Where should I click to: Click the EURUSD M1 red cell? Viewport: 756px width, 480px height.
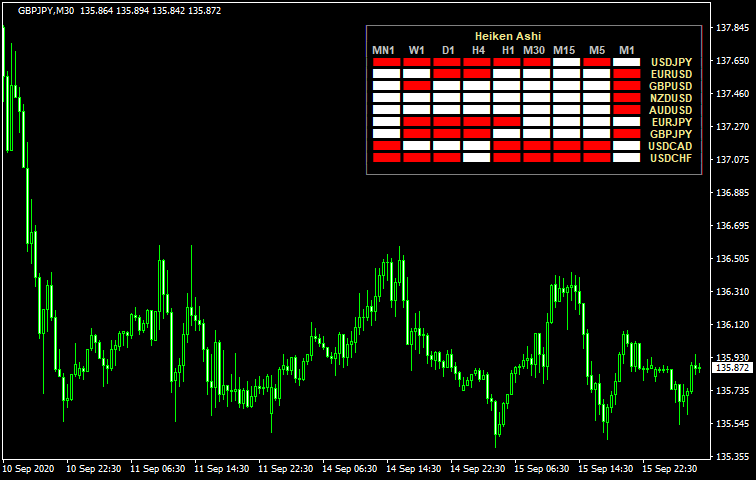coord(626,74)
